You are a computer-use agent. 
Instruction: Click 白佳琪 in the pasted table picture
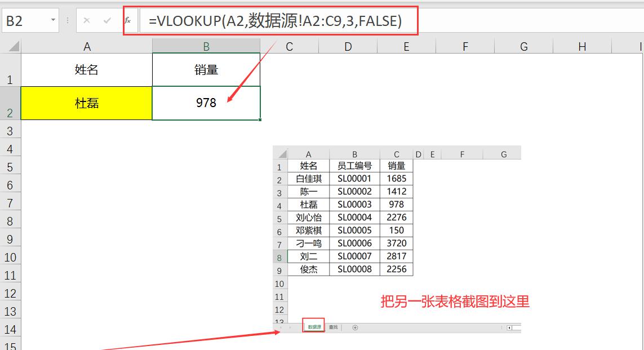tap(309, 179)
